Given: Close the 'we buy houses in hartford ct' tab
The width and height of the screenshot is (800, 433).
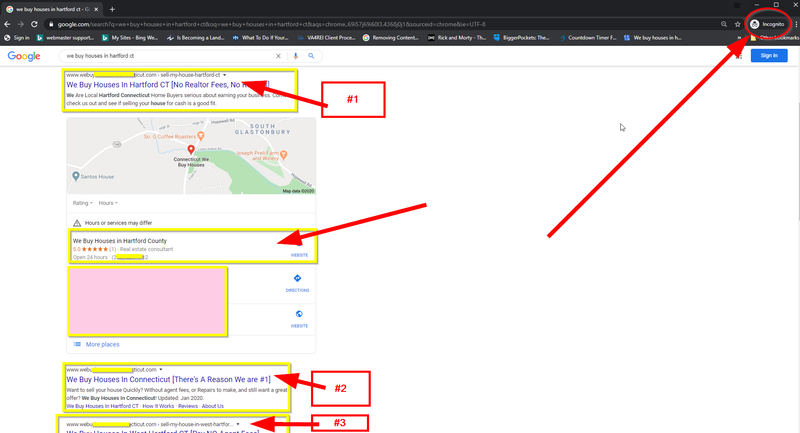Looking at the screenshot, I should tap(96, 9).
